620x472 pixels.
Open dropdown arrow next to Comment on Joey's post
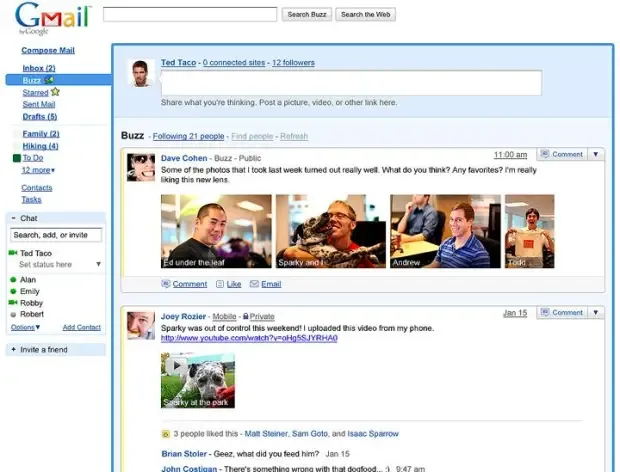[596, 312]
